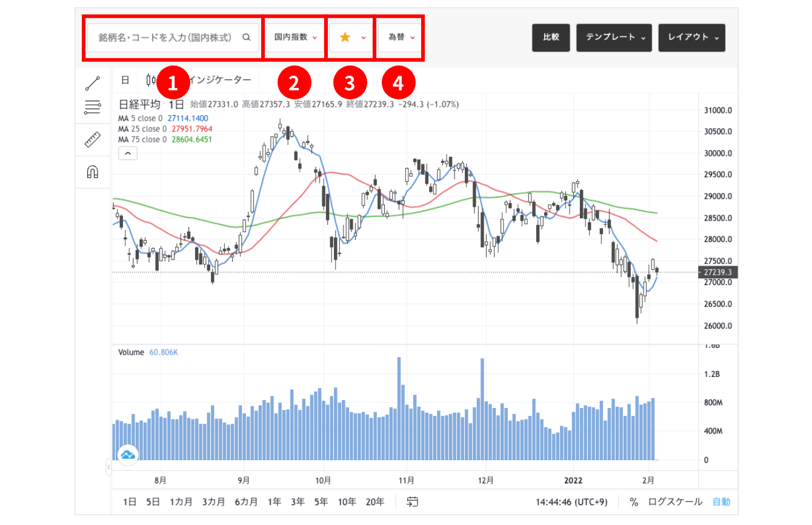Screen dimensions: 812x525
Task: Open the インジケーター menu
Action: pos(221,80)
